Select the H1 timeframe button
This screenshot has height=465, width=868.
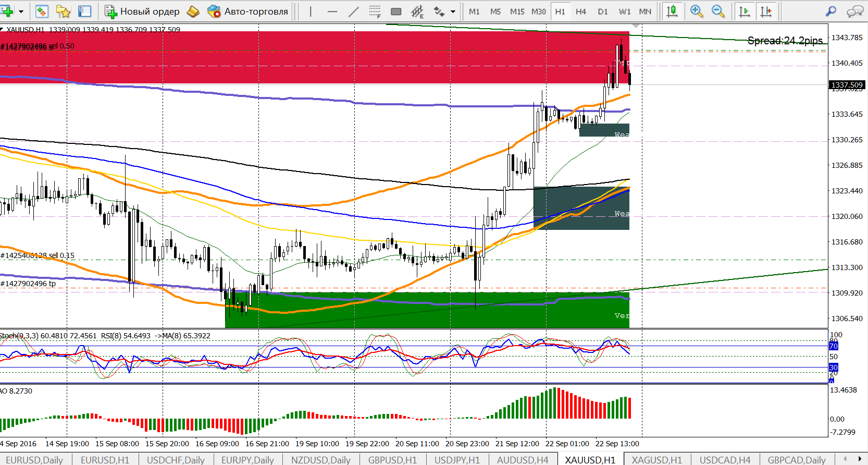(560, 11)
